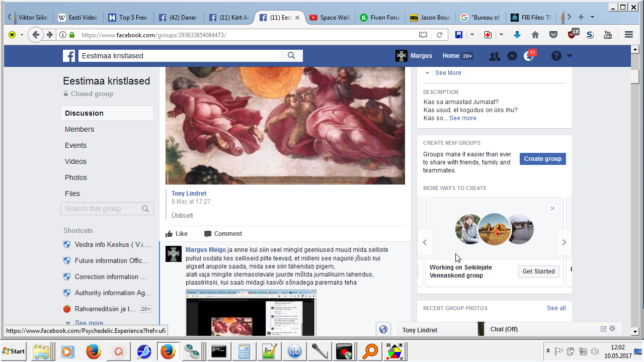Screen dimensions: 644x362
Task: Open Facebook Quick Help question icon
Action: point(556,56)
